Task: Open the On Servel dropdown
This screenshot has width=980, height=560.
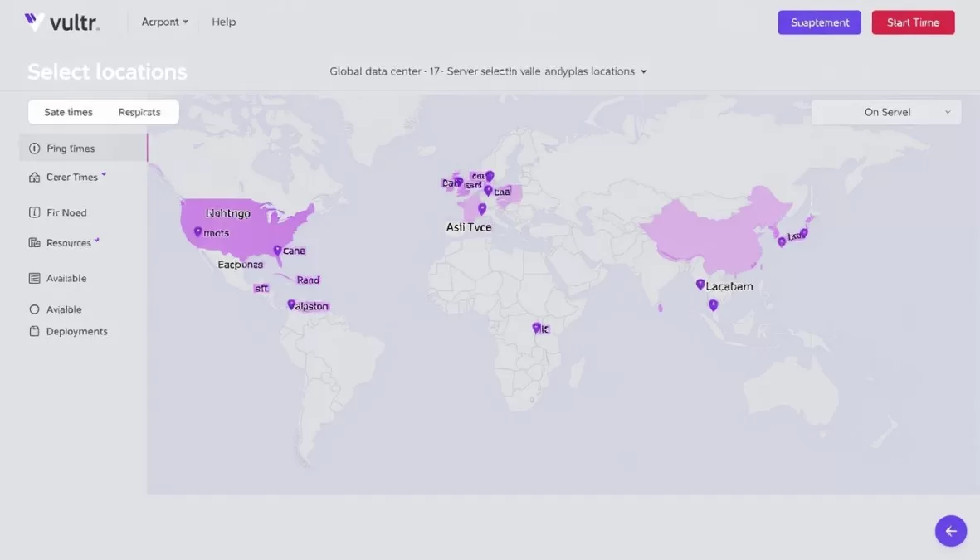Action: click(885, 111)
